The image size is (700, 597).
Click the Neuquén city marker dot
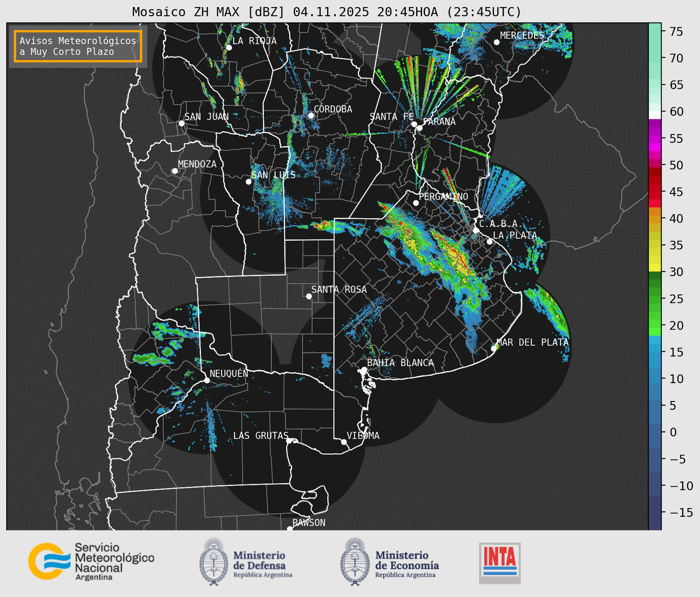coord(207,380)
